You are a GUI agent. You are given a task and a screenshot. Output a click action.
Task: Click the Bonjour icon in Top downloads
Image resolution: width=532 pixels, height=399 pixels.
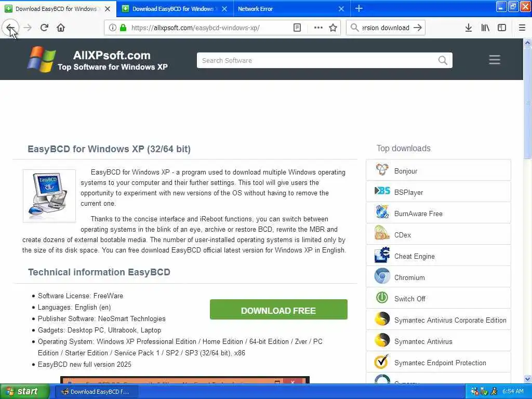(382, 169)
